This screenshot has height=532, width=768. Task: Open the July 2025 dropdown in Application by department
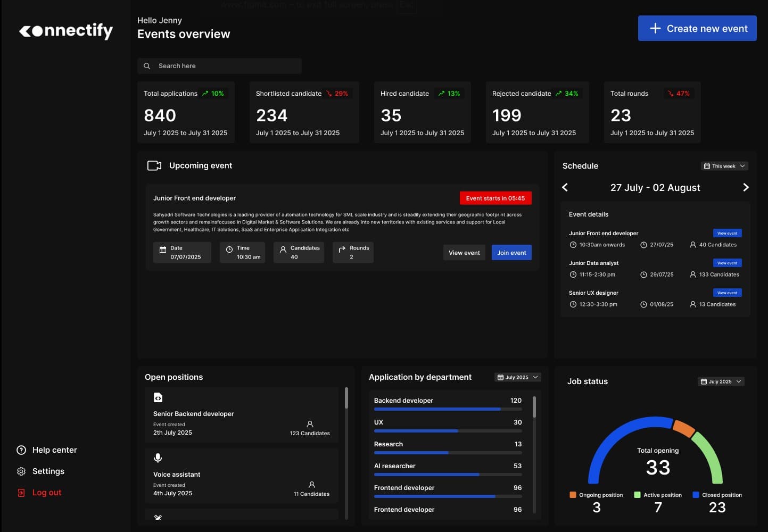click(517, 377)
